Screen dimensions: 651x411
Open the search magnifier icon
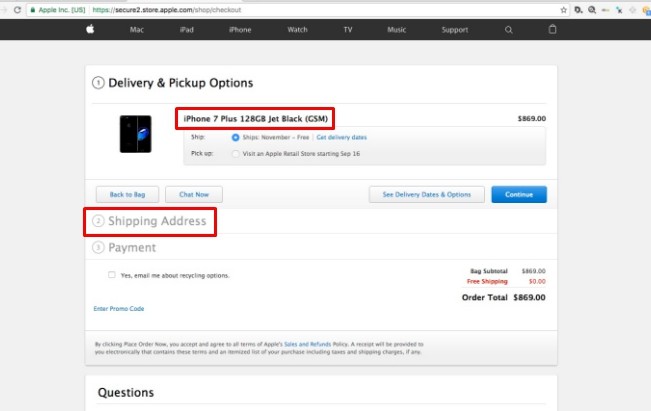click(508, 30)
